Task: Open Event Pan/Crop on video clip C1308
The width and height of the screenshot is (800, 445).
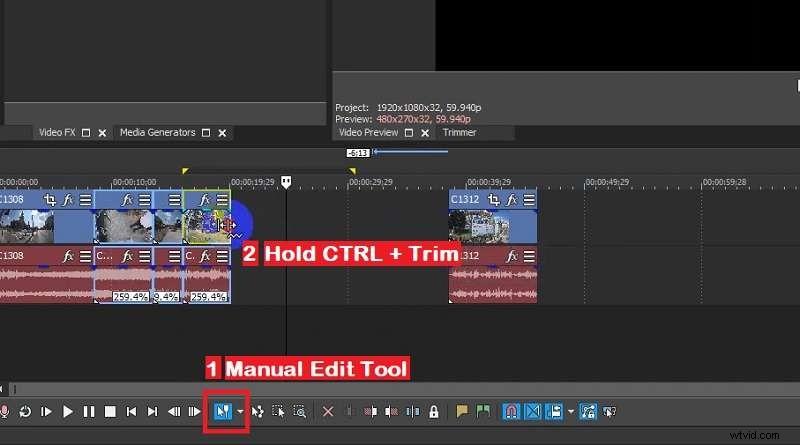Action: tap(49, 200)
